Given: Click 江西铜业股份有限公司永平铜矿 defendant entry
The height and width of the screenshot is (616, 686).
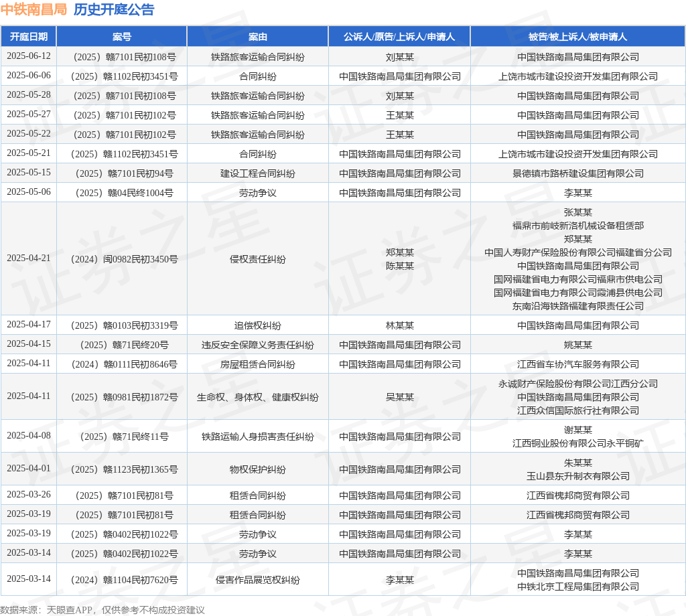Looking at the screenshot, I should coord(577,443).
